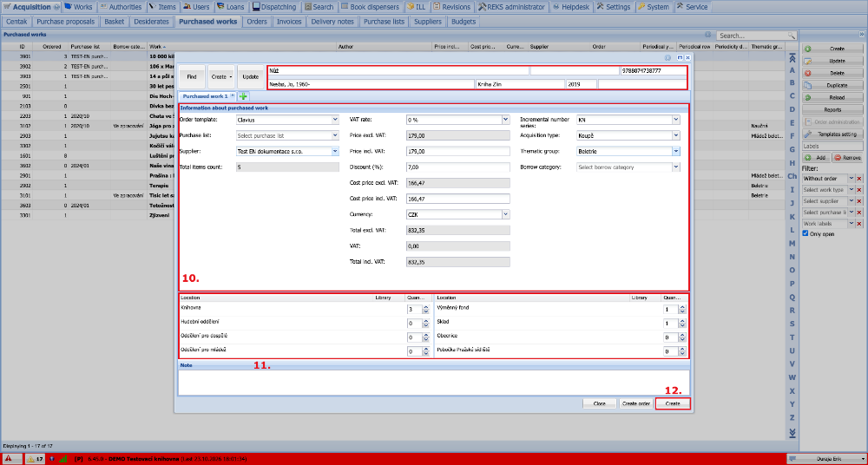Click the Acquisition module gear icon
Viewport: 868px width, 465px height.
[57, 7]
